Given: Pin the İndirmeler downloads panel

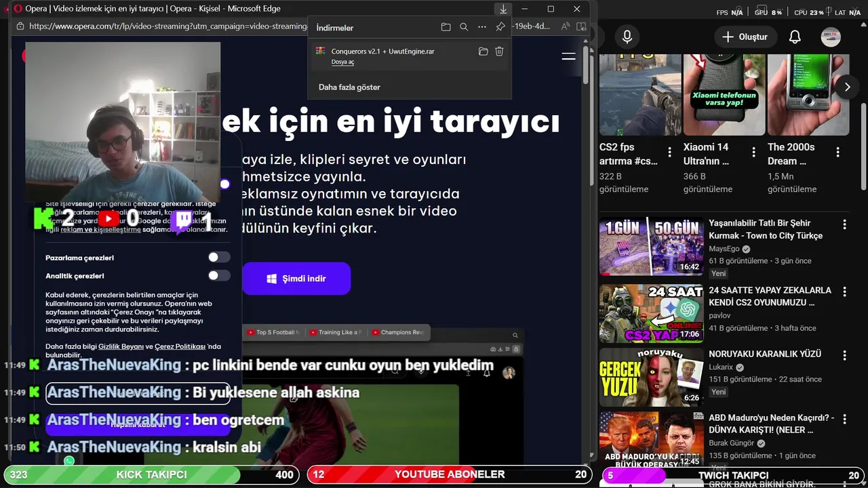Looking at the screenshot, I should pos(500,27).
